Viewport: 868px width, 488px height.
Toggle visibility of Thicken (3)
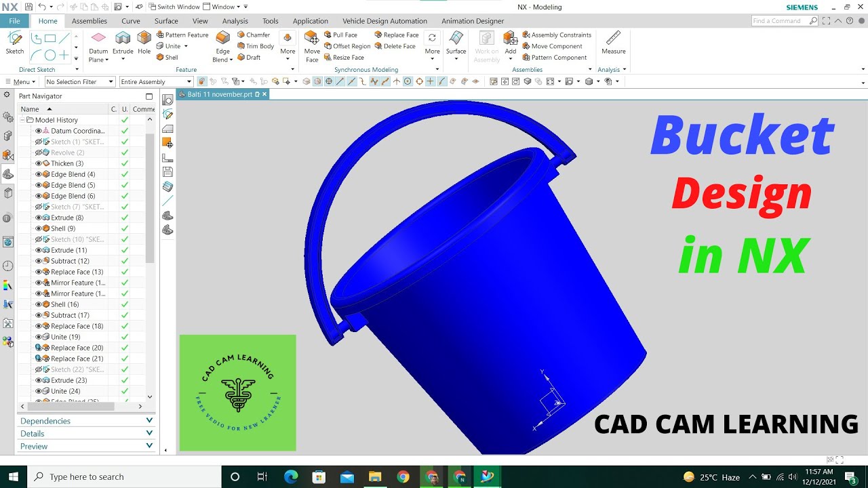click(39, 163)
